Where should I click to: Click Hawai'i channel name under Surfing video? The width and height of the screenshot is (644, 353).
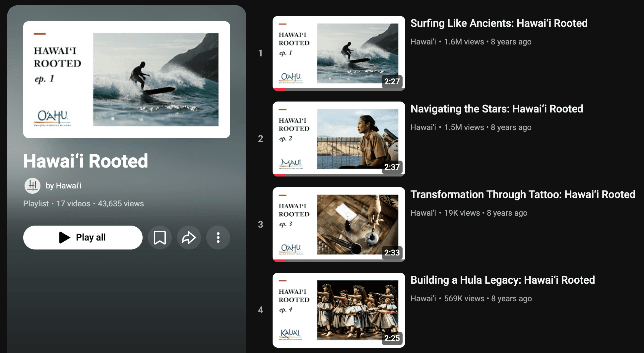[x=423, y=42]
